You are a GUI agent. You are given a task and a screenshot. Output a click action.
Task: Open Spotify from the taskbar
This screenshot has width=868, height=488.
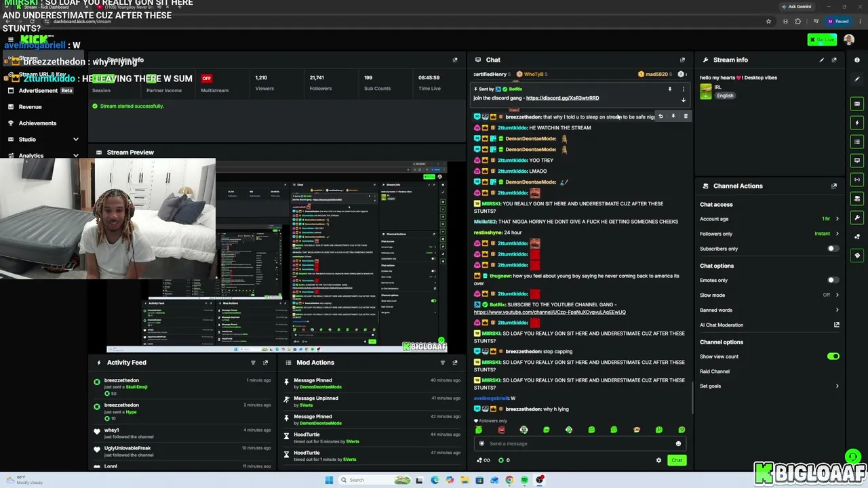click(x=524, y=480)
